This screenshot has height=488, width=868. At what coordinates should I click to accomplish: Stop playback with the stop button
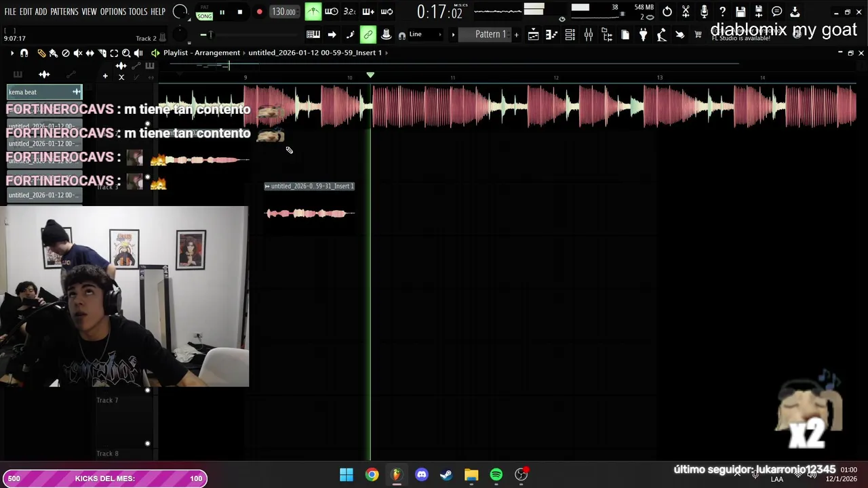pos(240,12)
